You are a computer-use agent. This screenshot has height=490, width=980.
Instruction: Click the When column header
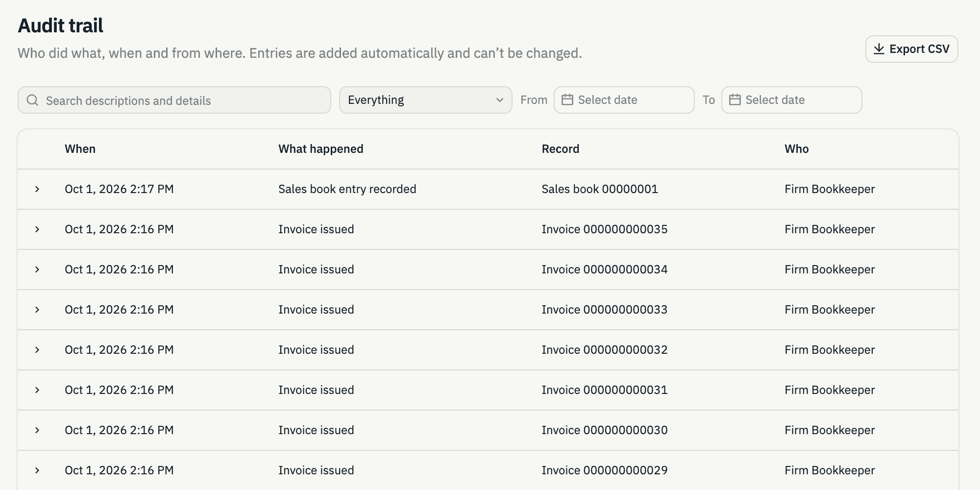[x=80, y=149]
